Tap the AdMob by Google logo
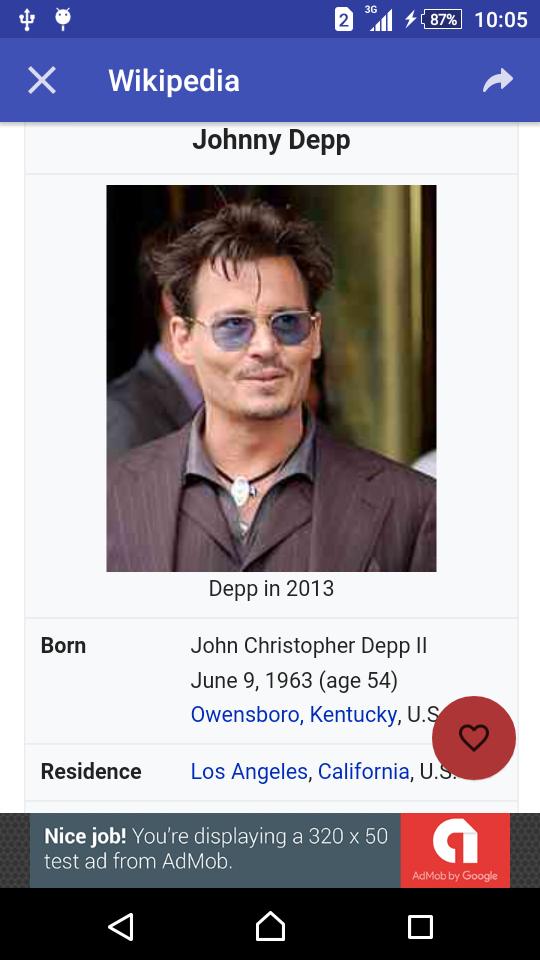 click(455, 850)
